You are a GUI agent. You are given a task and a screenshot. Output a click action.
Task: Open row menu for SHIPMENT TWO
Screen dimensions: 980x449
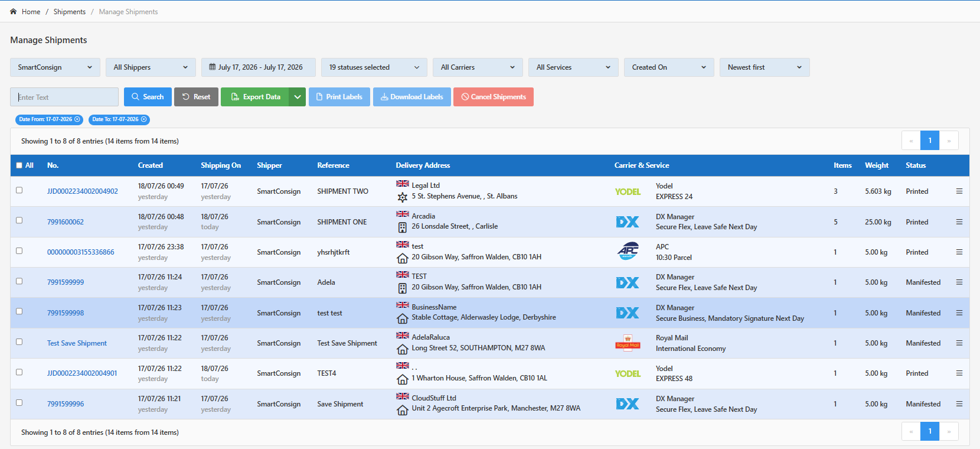click(959, 191)
